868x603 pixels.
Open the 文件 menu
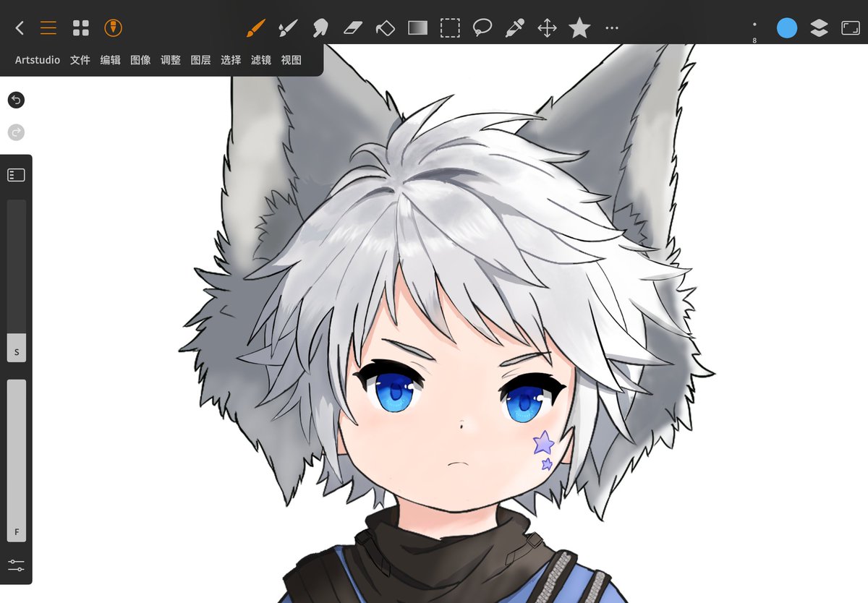[80, 60]
